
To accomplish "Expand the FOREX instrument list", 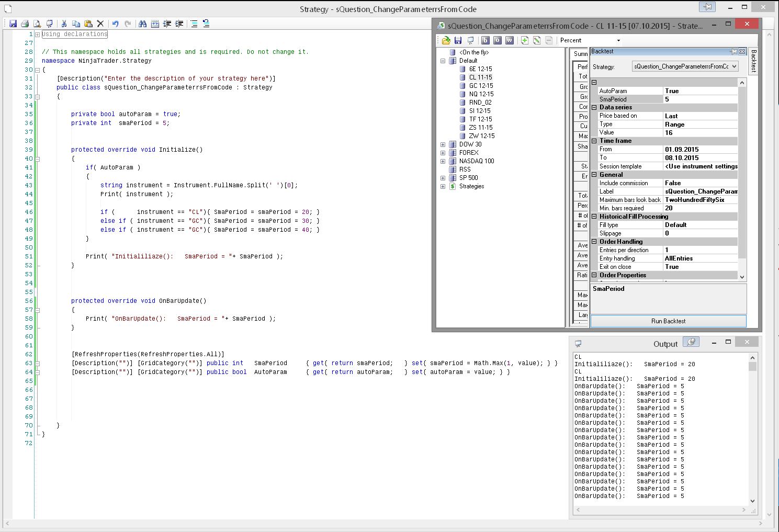I will pyautogui.click(x=443, y=153).
